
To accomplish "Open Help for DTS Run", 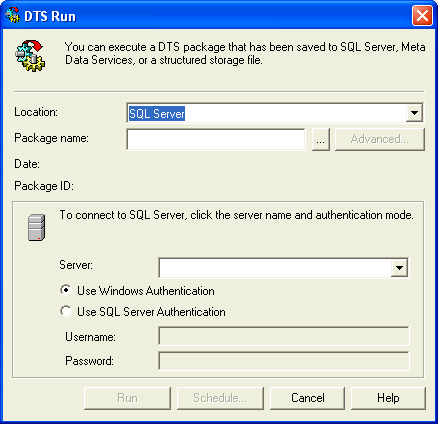I will (x=388, y=398).
